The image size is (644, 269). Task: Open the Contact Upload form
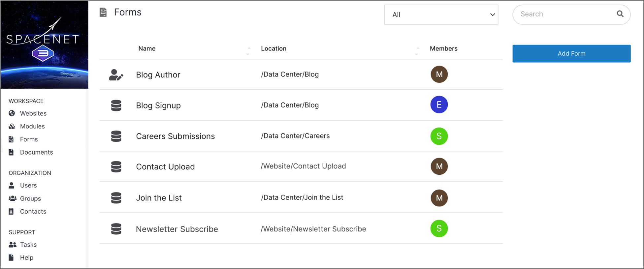[165, 167]
